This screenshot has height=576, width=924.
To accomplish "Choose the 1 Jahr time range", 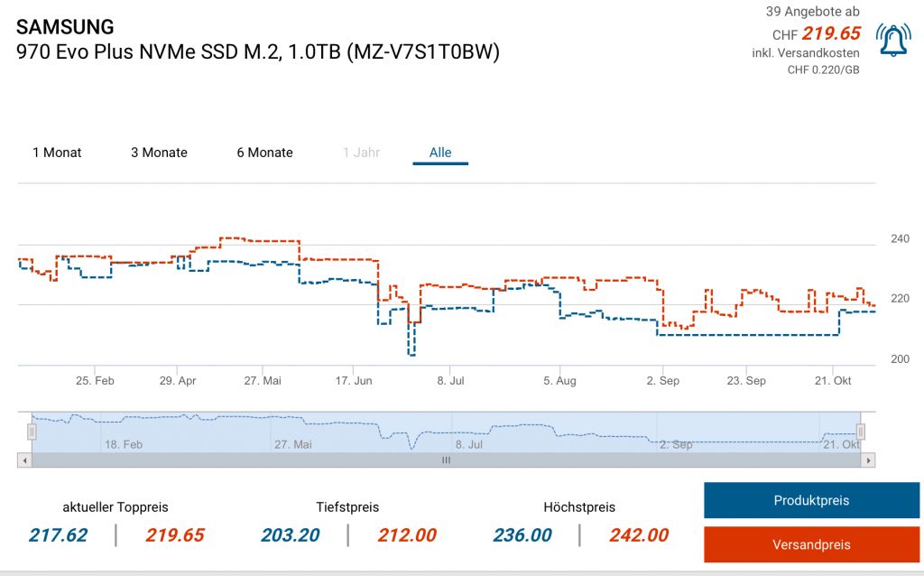I will tap(361, 153).
